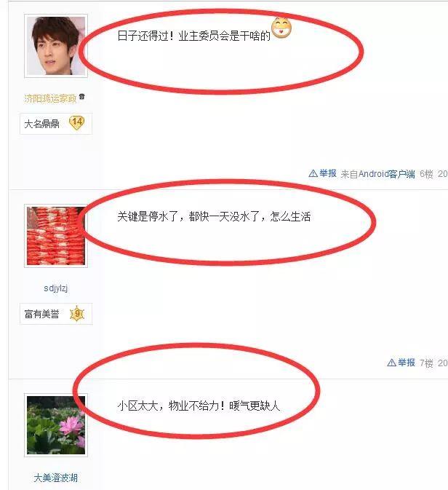
Task: Open the 来自Android客户端 link
Action: tap(377, 174)
